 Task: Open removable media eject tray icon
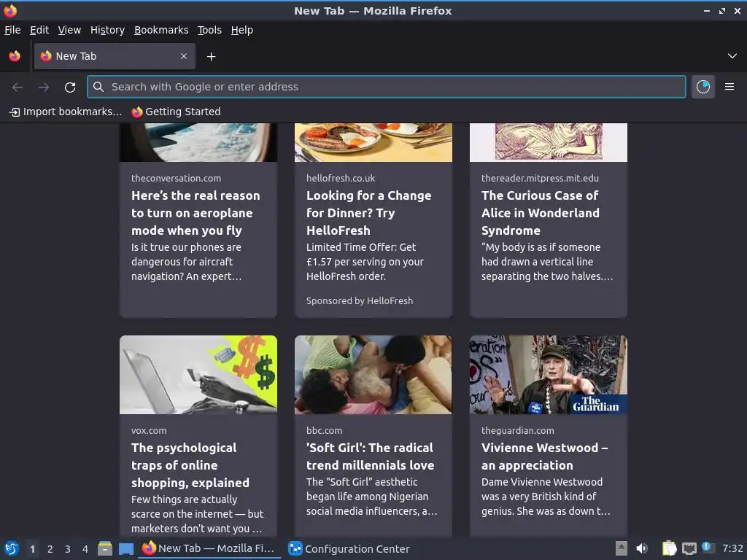tap(622, 548)
